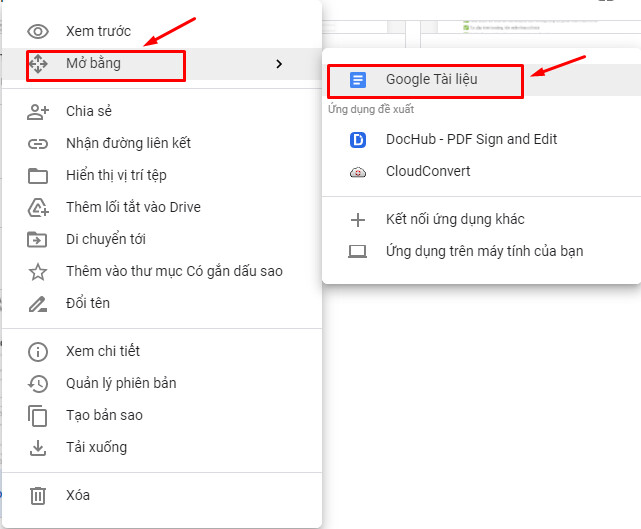Image resolution: width=641 pixels, height=529 pixels.
Task: Click the move-folder icon for Di chuyển tới
Action: coord(37,240)
